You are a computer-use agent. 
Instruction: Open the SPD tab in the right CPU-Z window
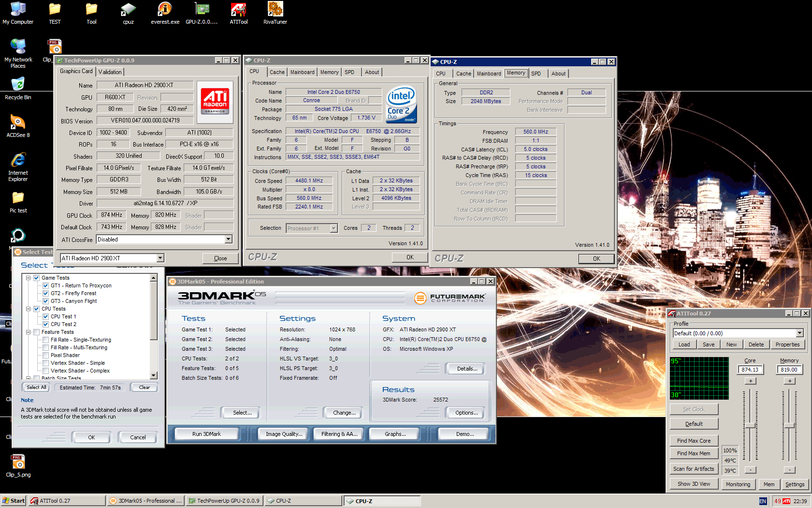[536, 74]
